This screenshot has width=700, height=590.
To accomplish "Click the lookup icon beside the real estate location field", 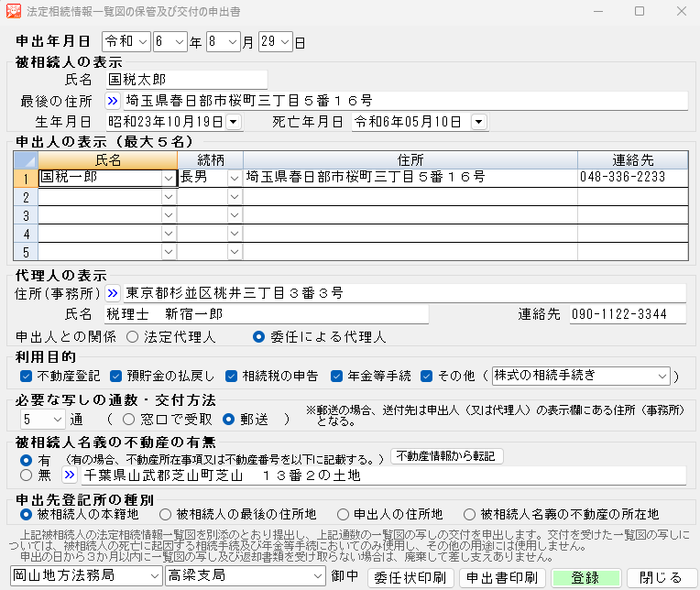I will (70, 475).
